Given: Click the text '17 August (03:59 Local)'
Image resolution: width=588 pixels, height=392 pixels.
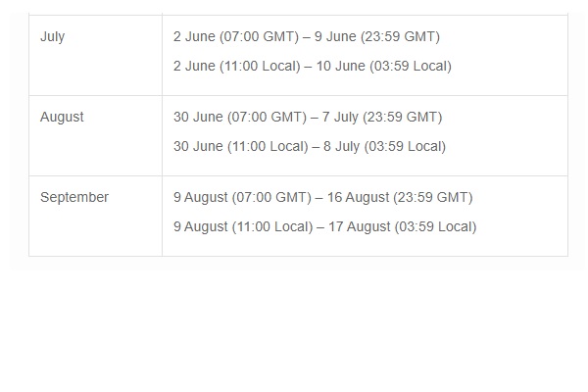Looking at the screenshot, I should coord(403,227).
